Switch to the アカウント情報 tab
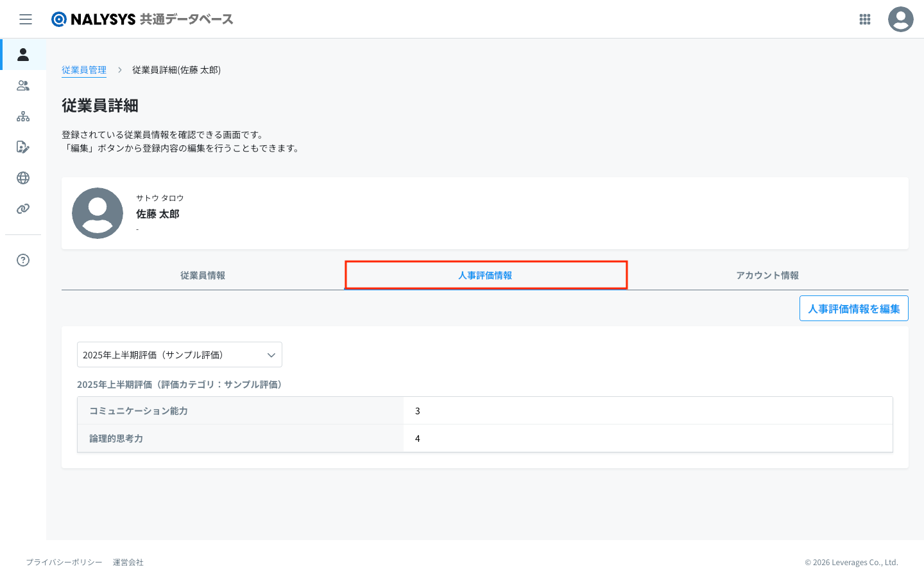The image size is (924, 578). [x=767, y=276]
